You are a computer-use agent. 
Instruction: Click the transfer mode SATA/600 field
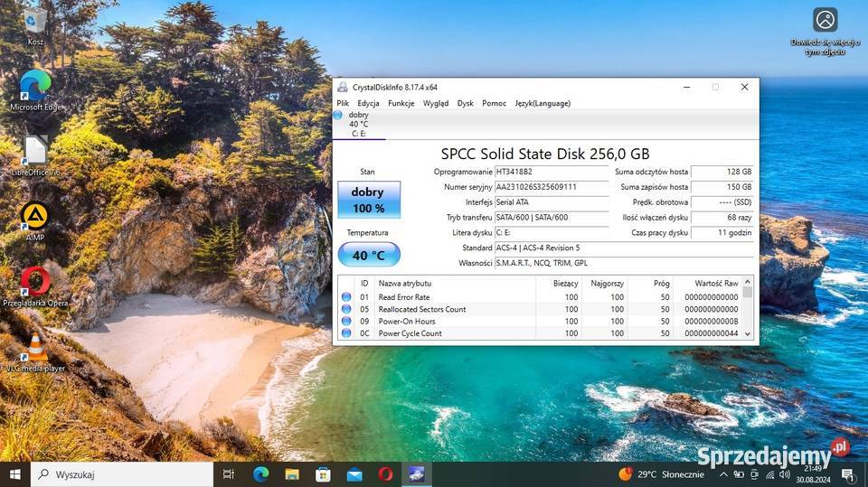(552, 218)
